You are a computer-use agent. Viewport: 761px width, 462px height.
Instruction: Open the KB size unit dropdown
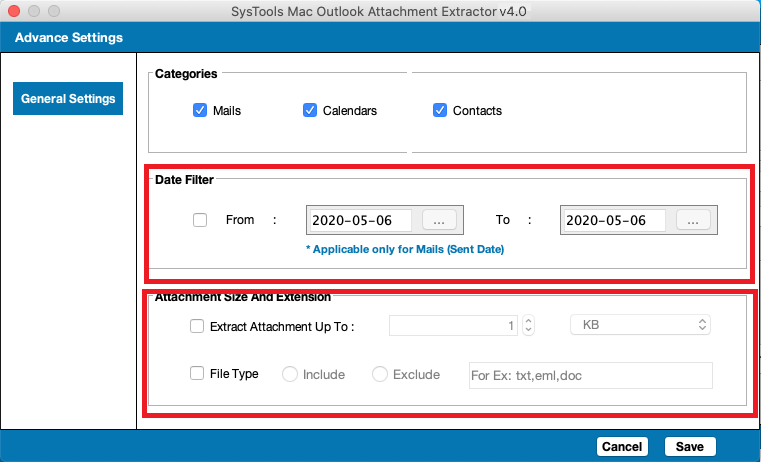pos(640,325)
